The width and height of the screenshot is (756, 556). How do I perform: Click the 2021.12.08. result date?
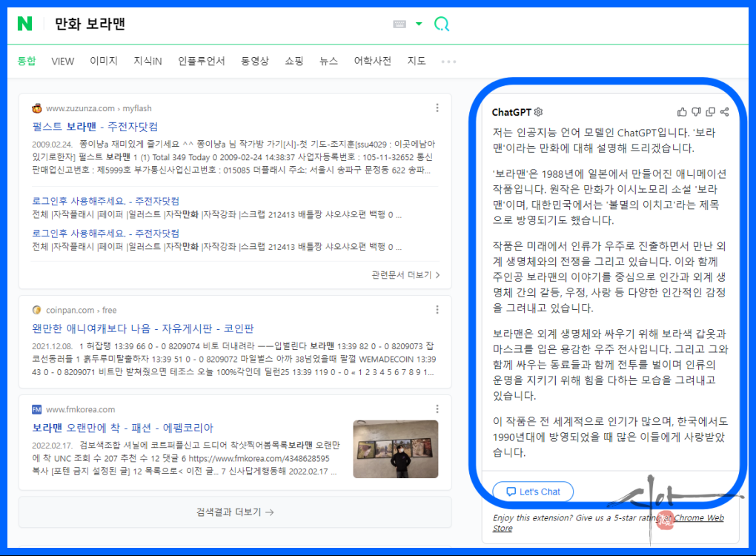click(53, 346)
